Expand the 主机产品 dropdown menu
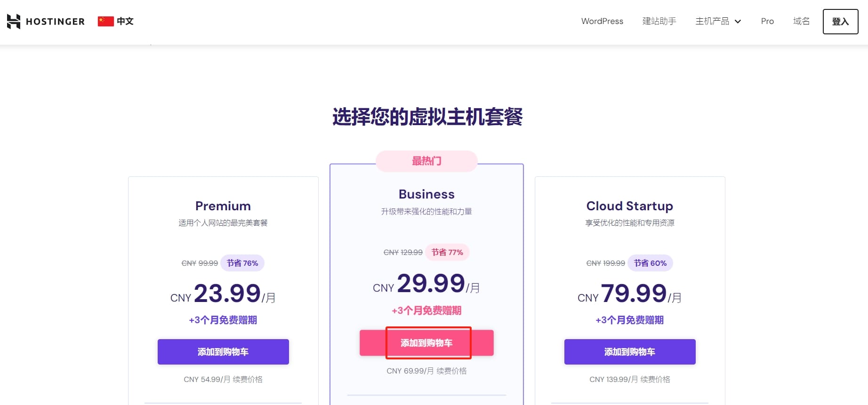The image size is (868, 405). click(x=718, y=21)
